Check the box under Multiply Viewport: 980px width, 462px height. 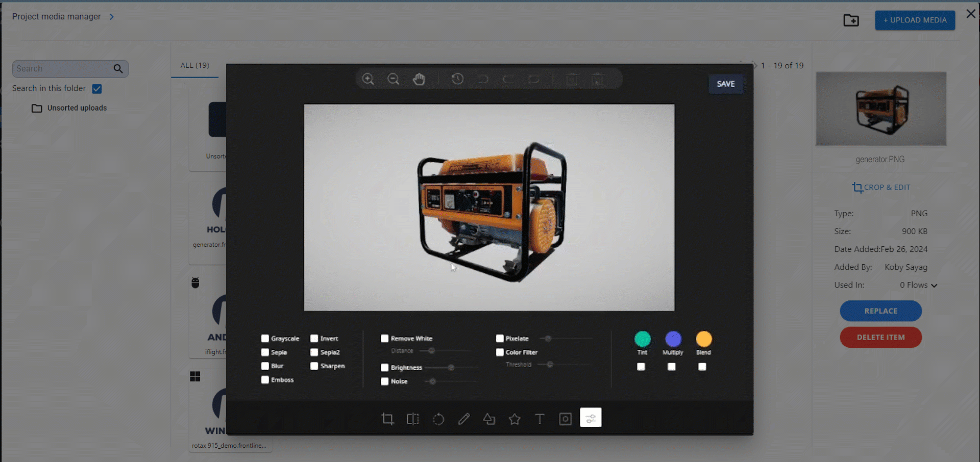tap(672, 367)
